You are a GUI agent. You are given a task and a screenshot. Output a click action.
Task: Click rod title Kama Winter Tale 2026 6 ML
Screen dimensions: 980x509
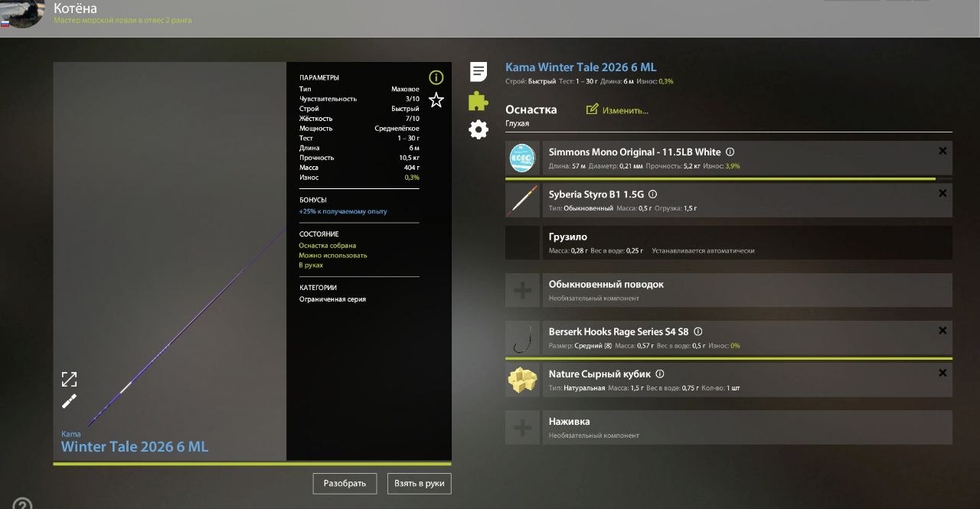coord(581,67)
